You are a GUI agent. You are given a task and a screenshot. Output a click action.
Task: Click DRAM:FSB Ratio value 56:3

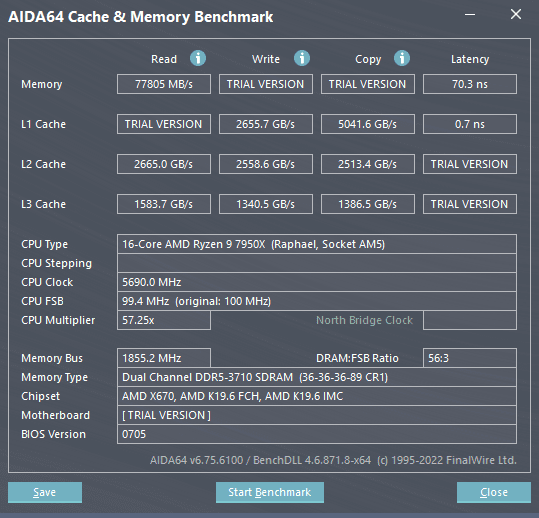(470, 358)
